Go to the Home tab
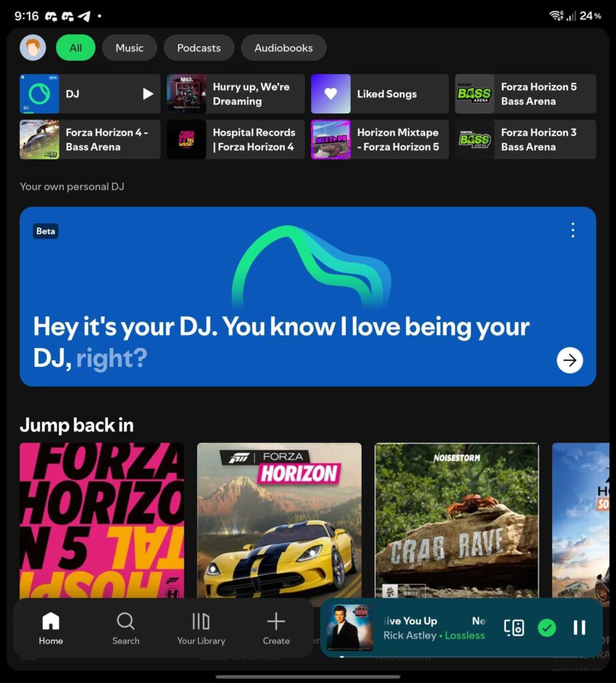Screen dimensions: 616x683 51,628
